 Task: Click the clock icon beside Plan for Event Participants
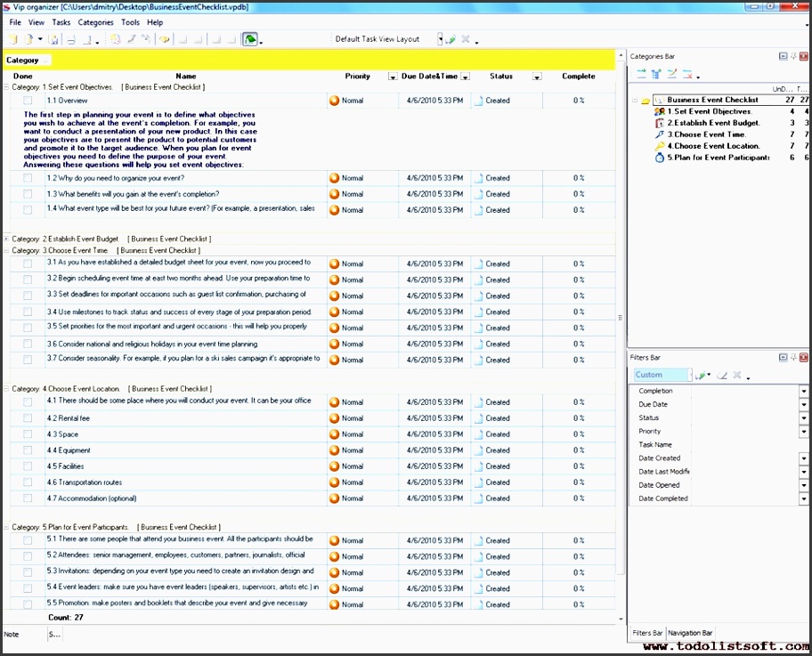[660, 158]
